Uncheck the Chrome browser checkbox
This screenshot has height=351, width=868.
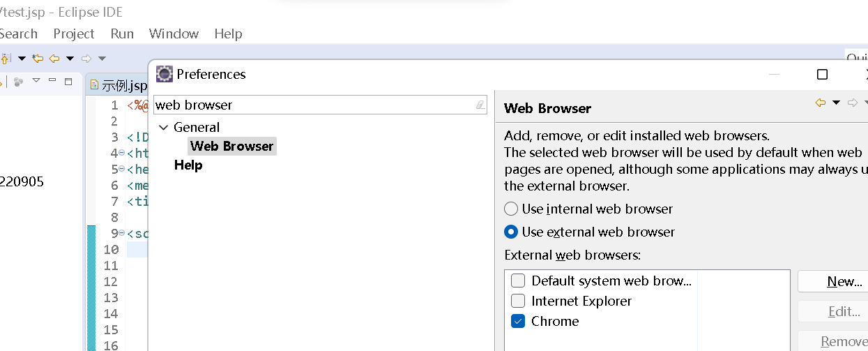[518, 321]
